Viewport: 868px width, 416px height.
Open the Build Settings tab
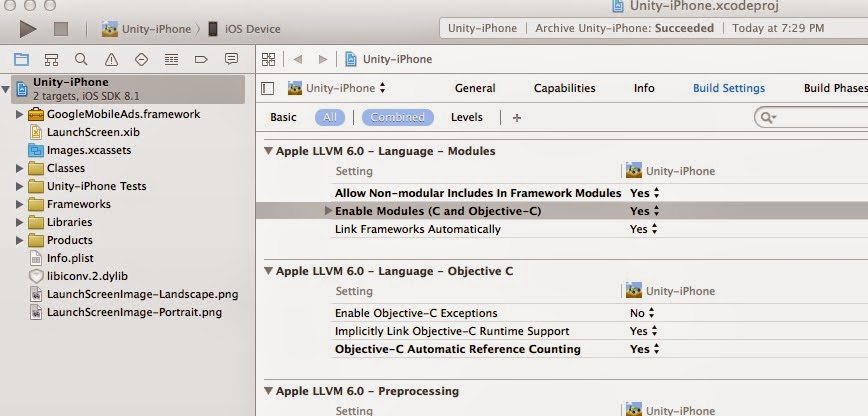tap(729, 88)
